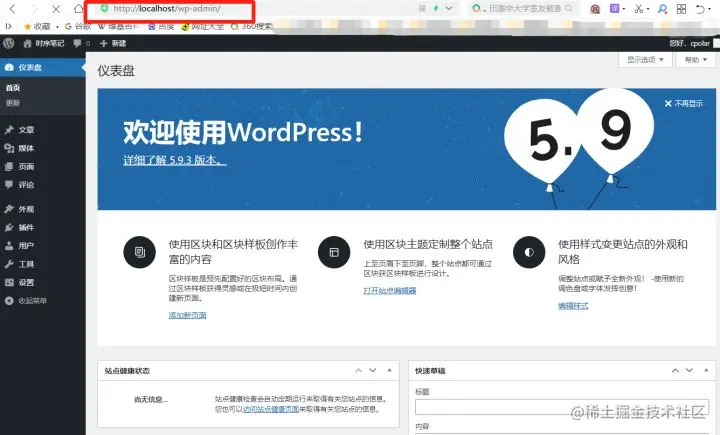Click the undo arrow icon in browser toolbar

tap(700, 9)
